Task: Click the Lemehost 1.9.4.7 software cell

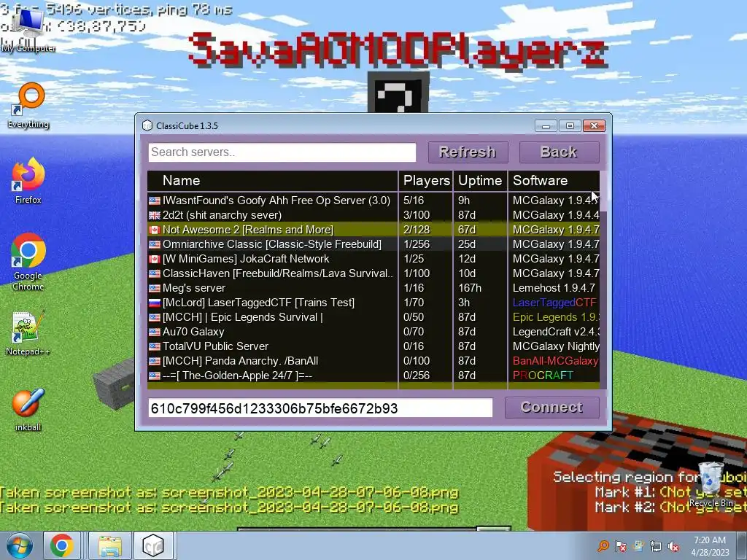Action: pos(554,288)
